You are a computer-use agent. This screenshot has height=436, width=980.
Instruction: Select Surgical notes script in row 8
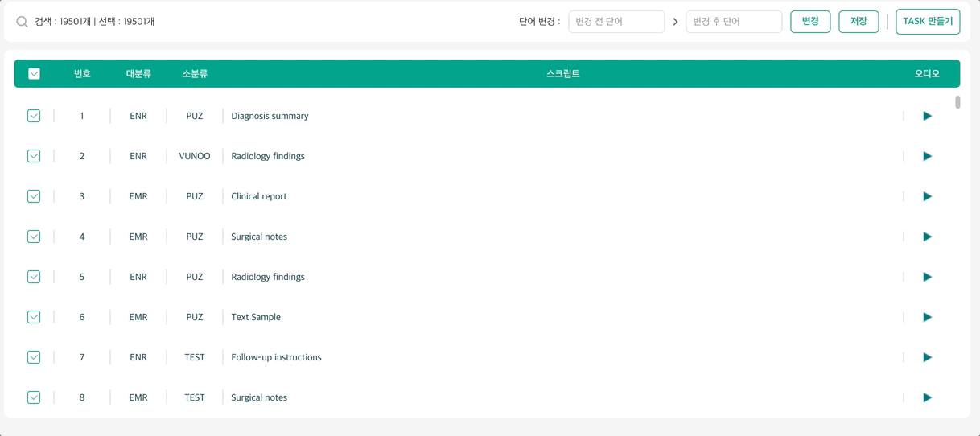click(x=259, y=397)
